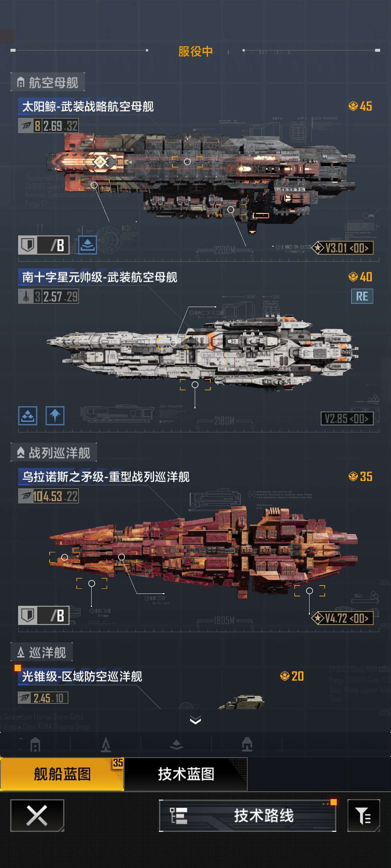Jump to cruiser category icon in quick bar

[x=106, y=745]
